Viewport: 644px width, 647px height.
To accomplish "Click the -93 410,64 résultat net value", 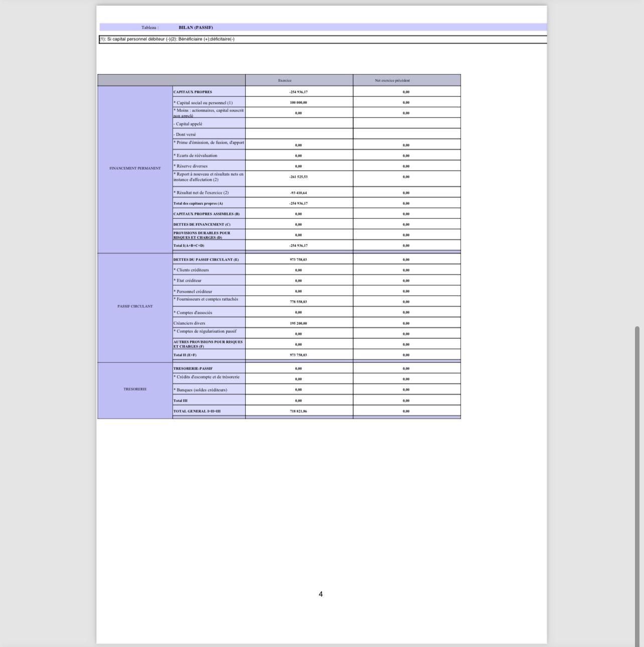I will click(x=298, y=193).
